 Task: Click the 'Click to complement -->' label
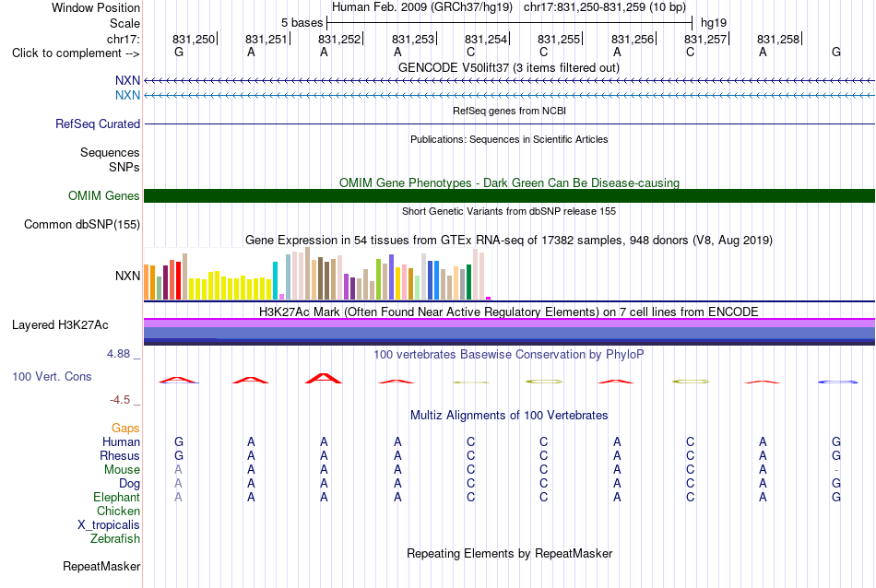pyautogui.click(x=76, y=53)
